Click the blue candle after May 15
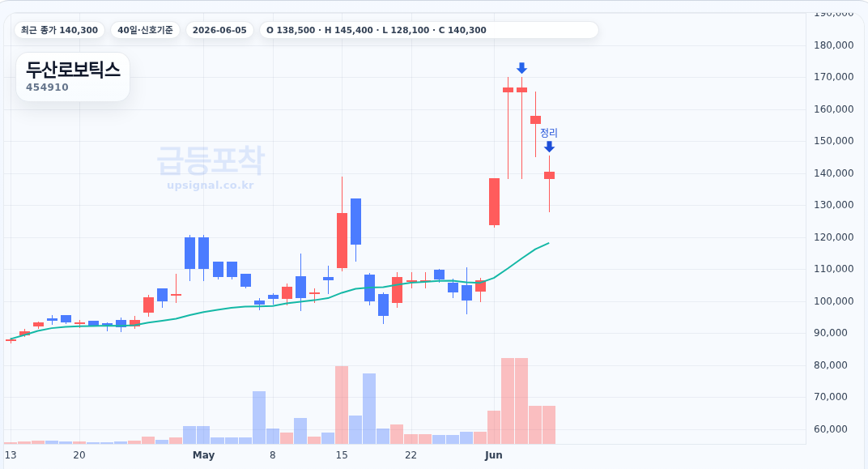Screen dimensions: 868x469 pyautogui.click(x=356, y=221)
